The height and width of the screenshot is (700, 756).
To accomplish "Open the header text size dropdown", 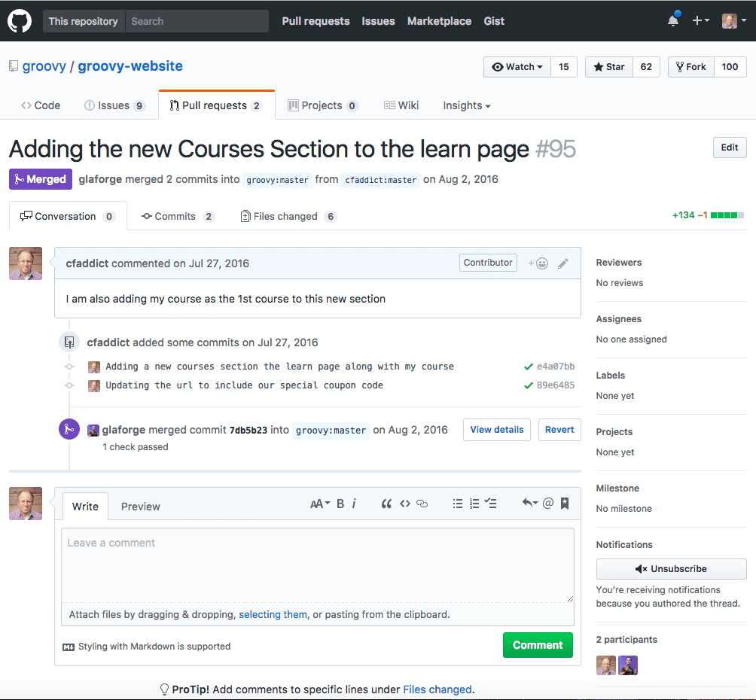I will coord(320,504).
